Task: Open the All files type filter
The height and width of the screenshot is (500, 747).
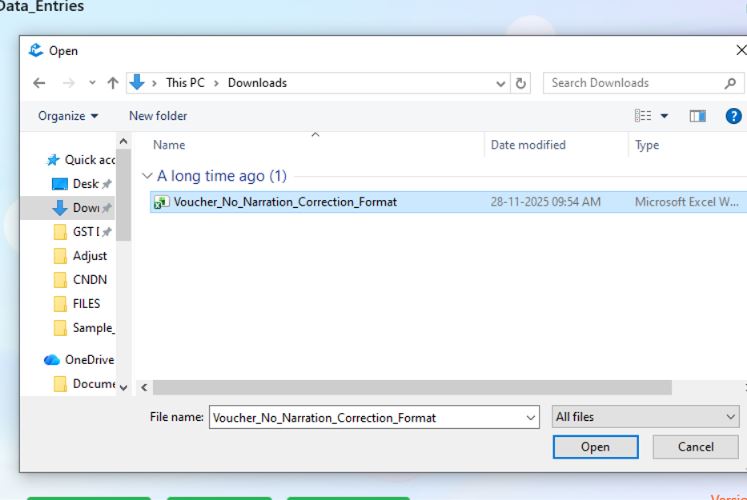Action: (x=646, y=417)
